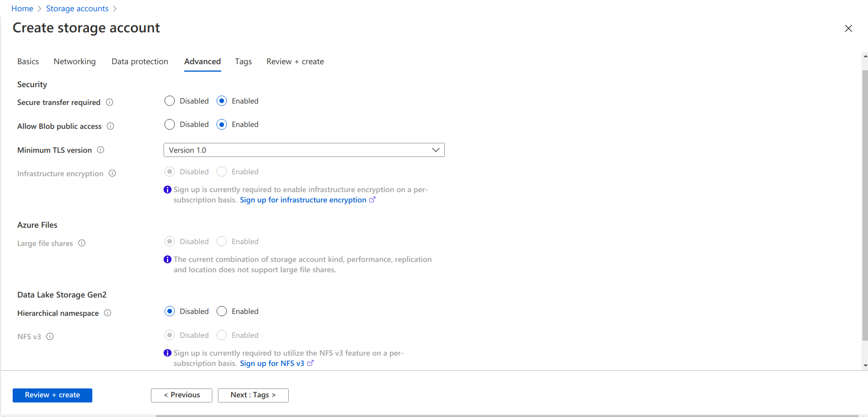Disable Allow Blob public access
Viewport: 868px width, 417px height.
pos(170,125)
